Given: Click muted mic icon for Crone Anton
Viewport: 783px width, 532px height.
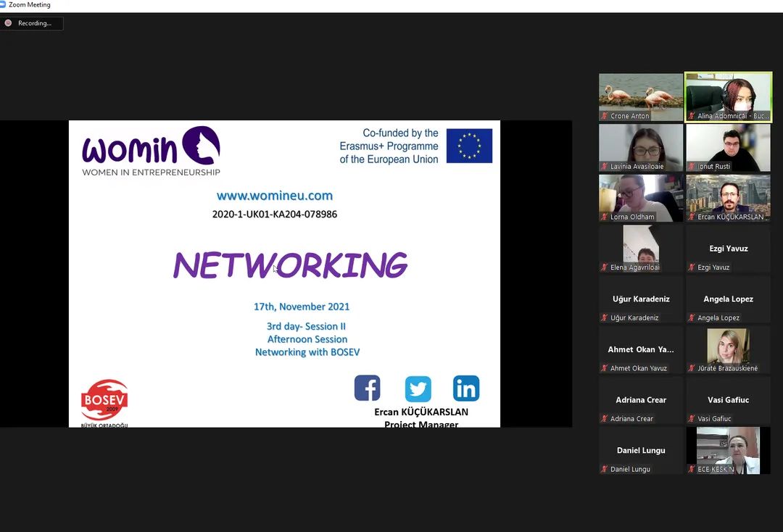Looking at the screenshot, I should point(604,116).
